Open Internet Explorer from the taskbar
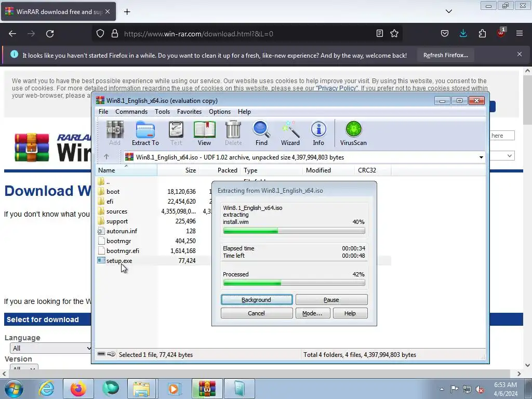532x399 pixels. tap(47, 389)
